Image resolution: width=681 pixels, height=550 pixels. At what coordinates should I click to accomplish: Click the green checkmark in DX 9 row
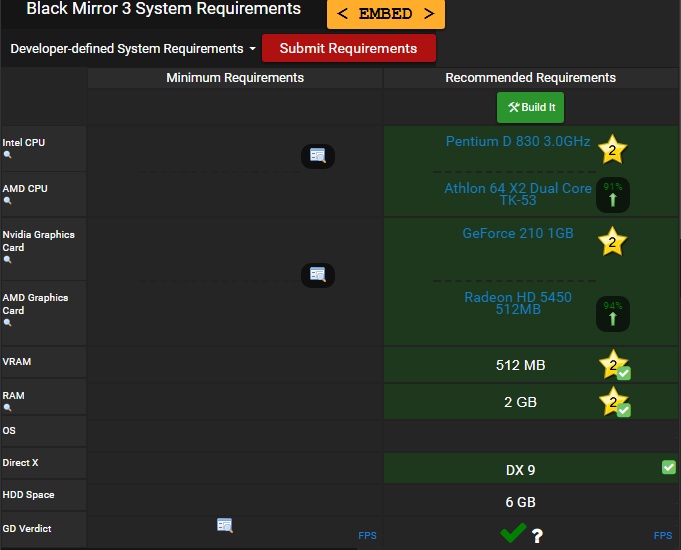pos(669,467)
